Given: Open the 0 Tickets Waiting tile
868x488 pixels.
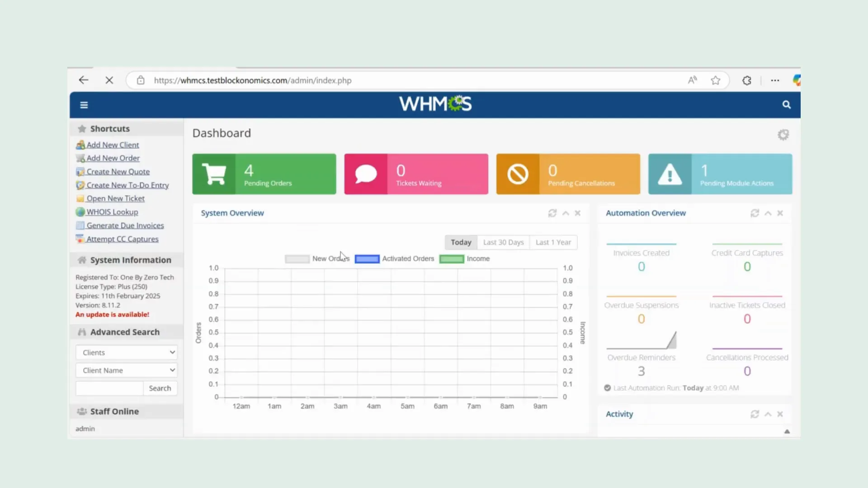Looking at the screenshot, I should [416, 174].
